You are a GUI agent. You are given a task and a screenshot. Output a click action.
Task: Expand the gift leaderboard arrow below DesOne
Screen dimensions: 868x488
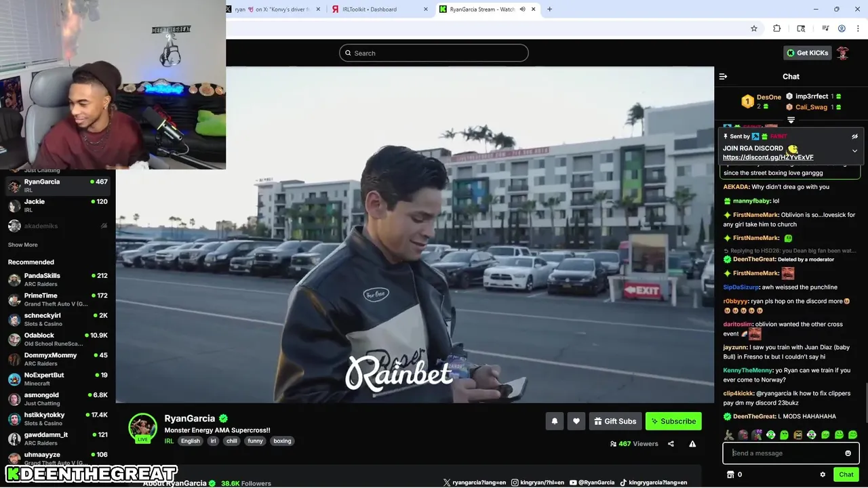(791, 120)
